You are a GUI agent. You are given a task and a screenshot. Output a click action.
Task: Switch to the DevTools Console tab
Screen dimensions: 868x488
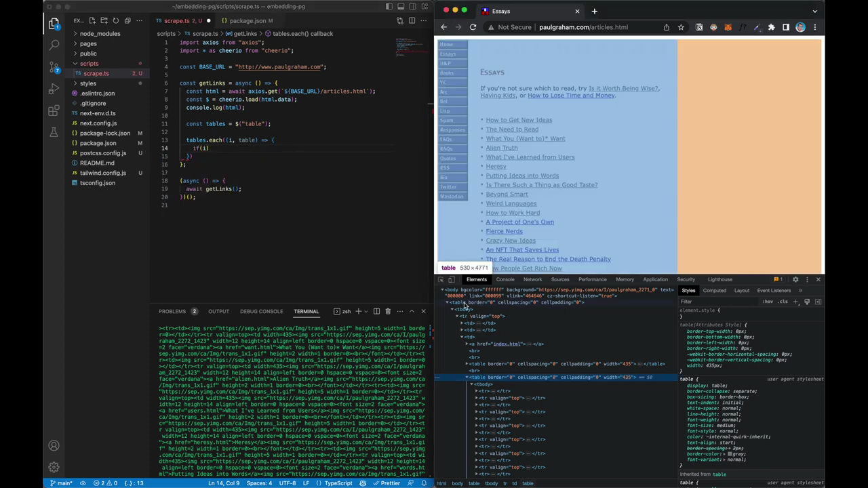coord(505,279)
